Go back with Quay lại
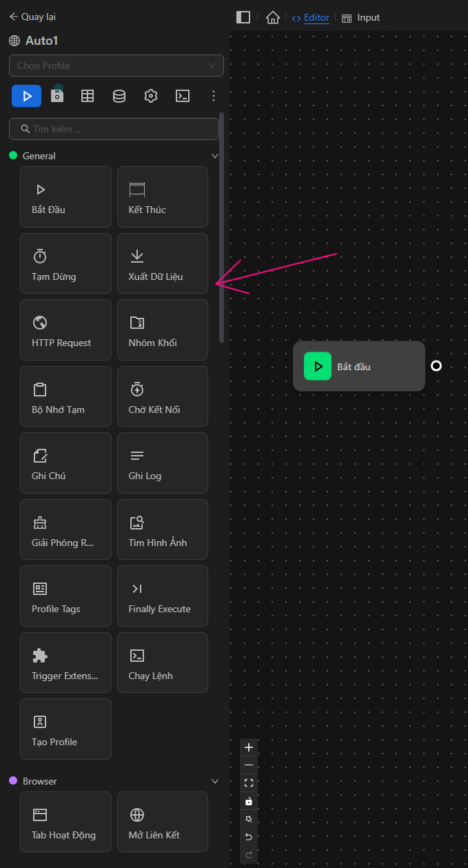 32,17
